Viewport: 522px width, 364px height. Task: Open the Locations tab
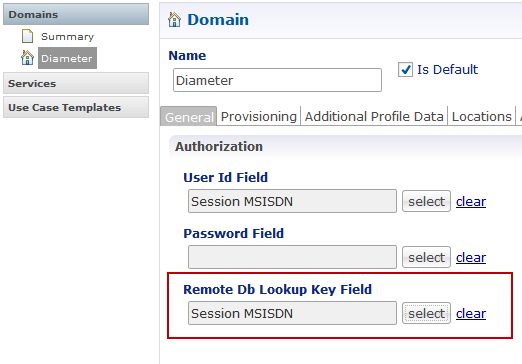pyautogui.click(x=481, y=116)
